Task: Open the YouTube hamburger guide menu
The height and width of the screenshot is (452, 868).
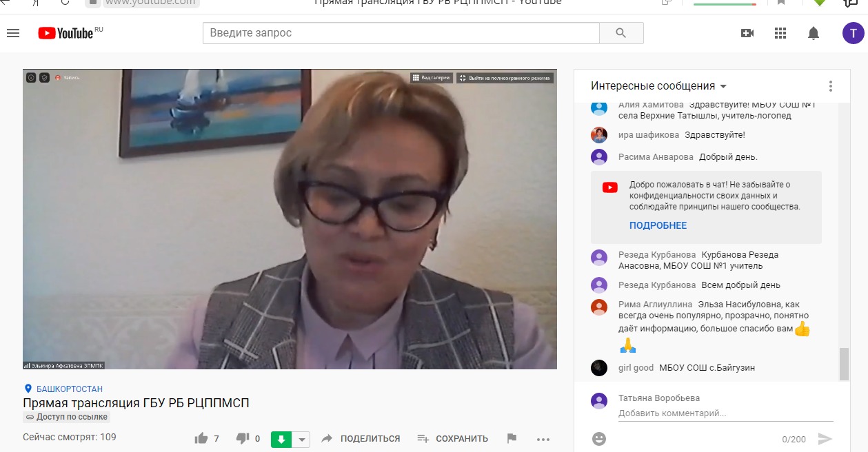Action: 12,33
